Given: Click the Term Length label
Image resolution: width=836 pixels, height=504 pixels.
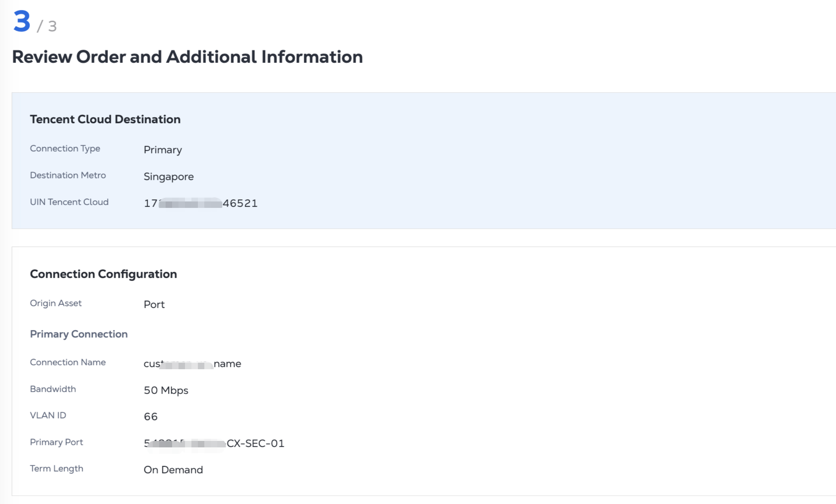Looking at the screenshot, I should tap(57, 469).
